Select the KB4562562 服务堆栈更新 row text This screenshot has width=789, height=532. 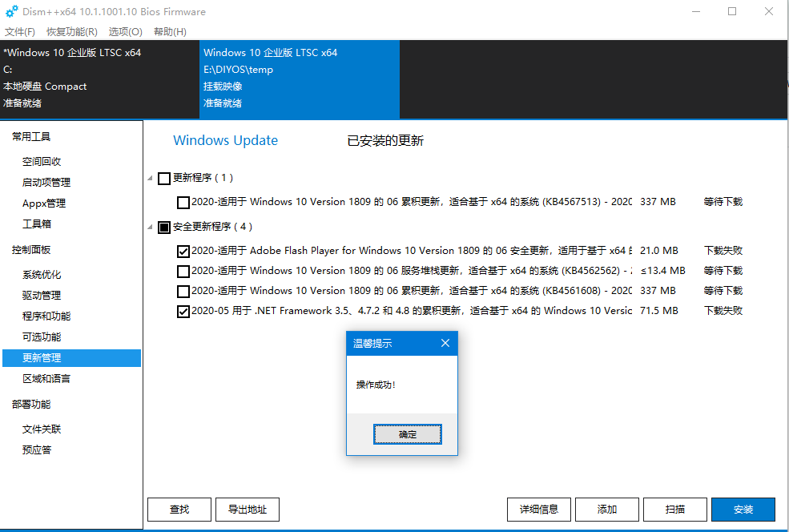pyautogui.click(x=412, y=271)
